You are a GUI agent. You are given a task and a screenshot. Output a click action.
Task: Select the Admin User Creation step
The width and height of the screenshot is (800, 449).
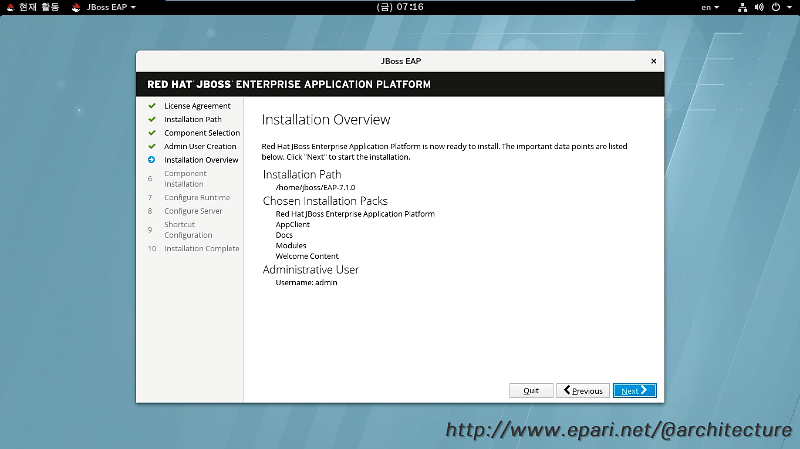coord(200,146)
